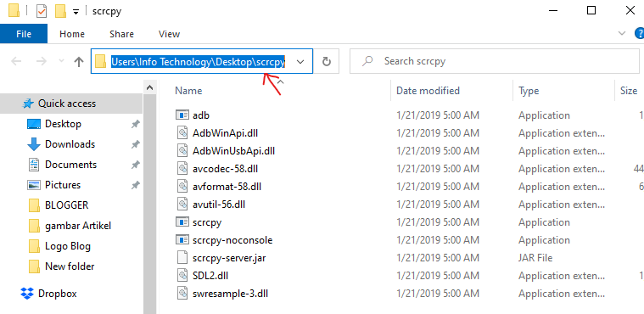This screenshot has height=314, width=644.
Task: Select the swresample-3.dll file icon
Action: [x=182, y=294]
